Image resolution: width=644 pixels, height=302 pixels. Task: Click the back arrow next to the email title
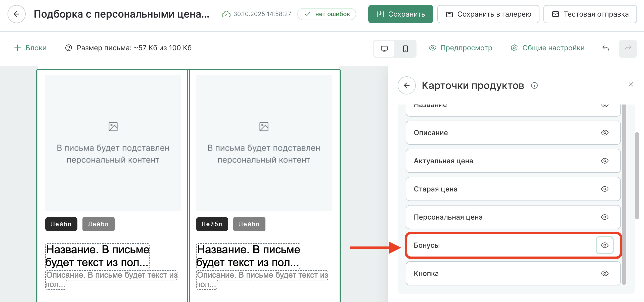point(17,14)
